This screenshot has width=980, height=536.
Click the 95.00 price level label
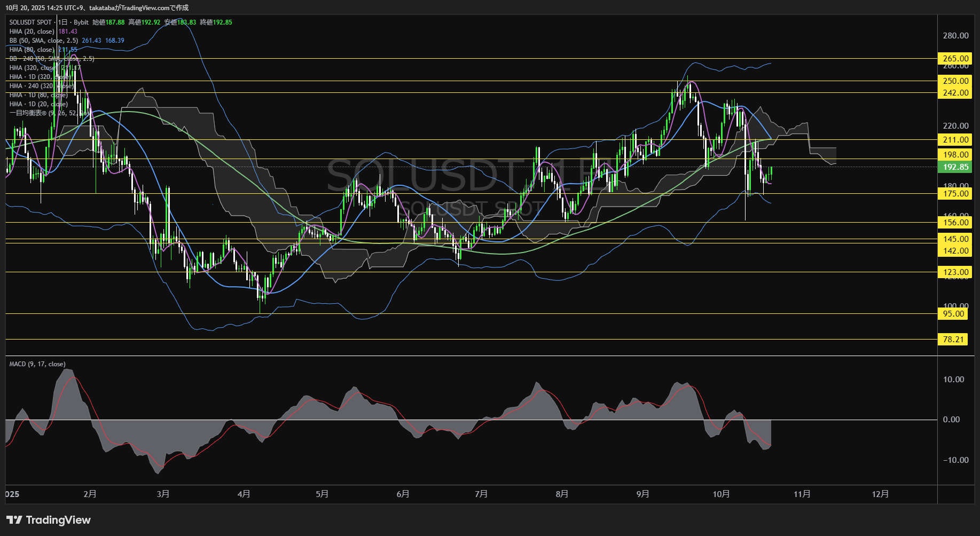[x=953, y=314]
